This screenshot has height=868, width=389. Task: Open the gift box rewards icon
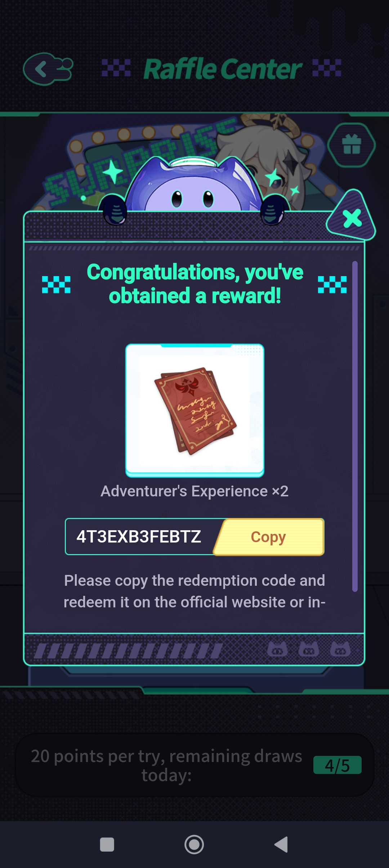pyautogui.click(x=352, y=145)
